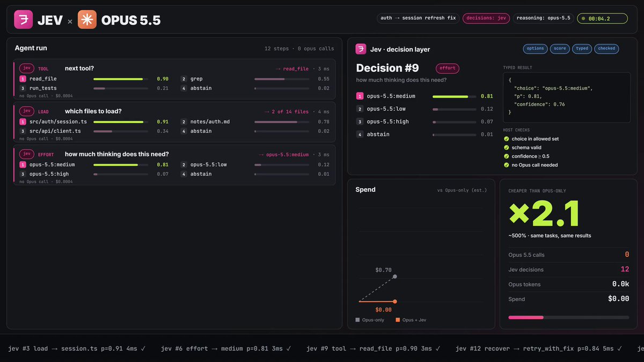Click the "12 steps · 0 opus calls" summary
The height and width of the screenshot is (362, 644).
point(299,49)
